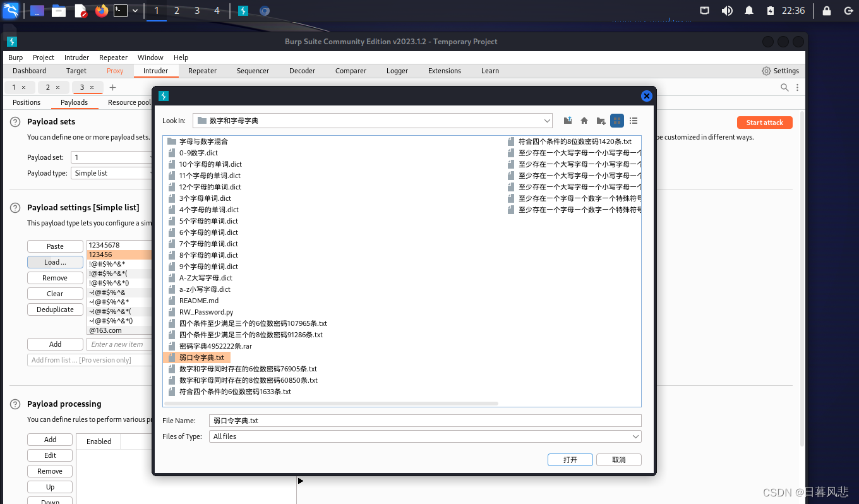This screenshot has width=859, height=504.
Task: Switch to the Repeater tab
Action: coord(202,71)
